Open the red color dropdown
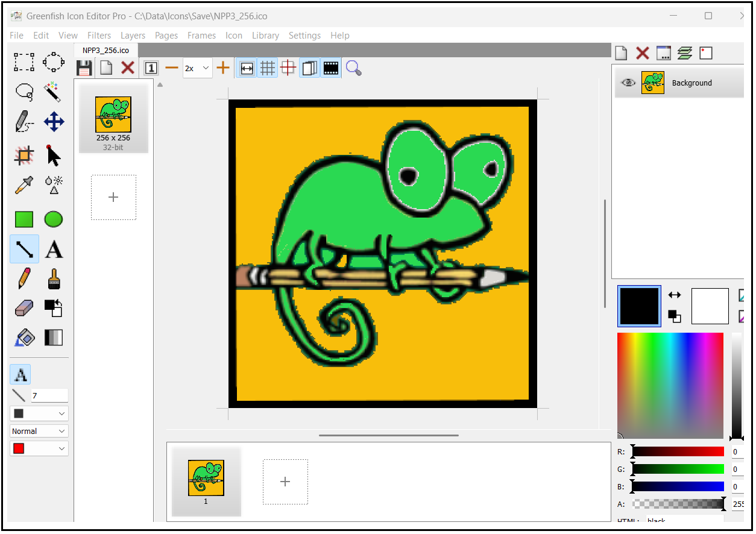The height and width of the screenshot is (534, 756). [x=39, y=448]
